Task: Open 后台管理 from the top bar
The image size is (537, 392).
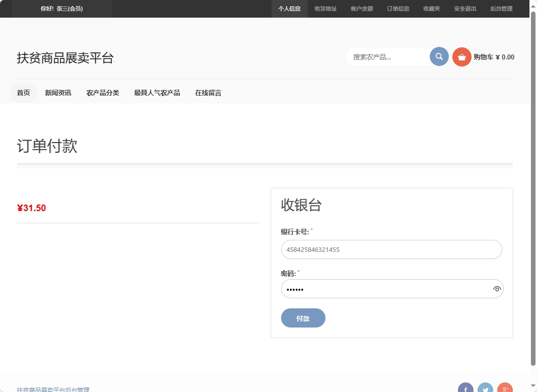Action: point(501,9)
